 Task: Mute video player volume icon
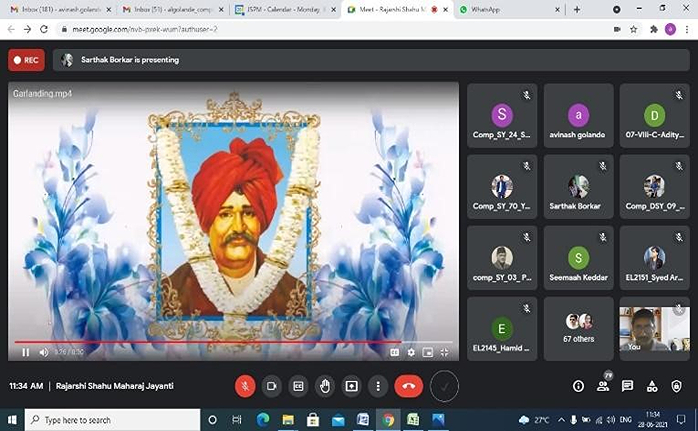(x=44, y=352)
